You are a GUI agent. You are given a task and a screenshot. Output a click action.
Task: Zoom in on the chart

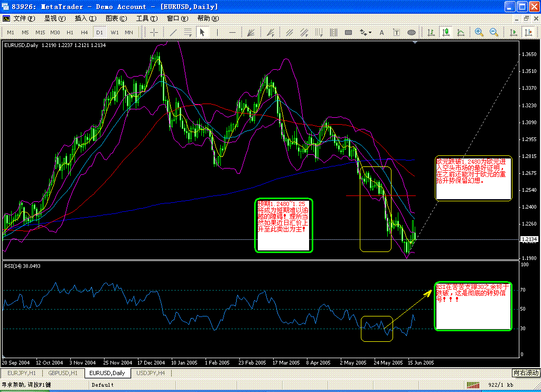(x=479, y=32)
